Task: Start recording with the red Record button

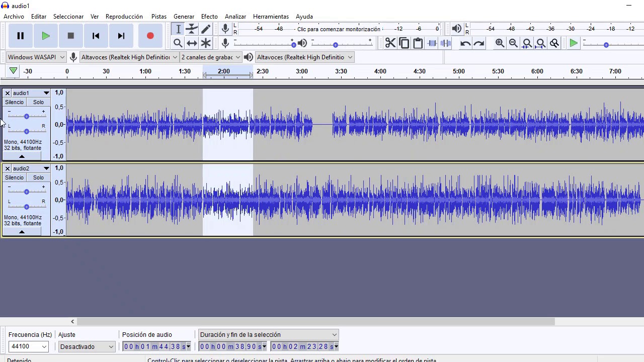Action: pyautogui.click(x=150, y=36)
